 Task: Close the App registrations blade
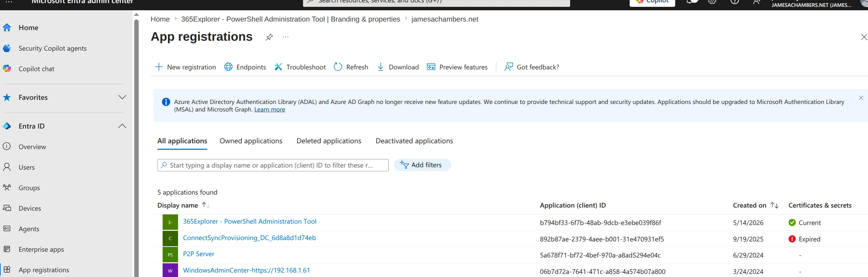864,37
